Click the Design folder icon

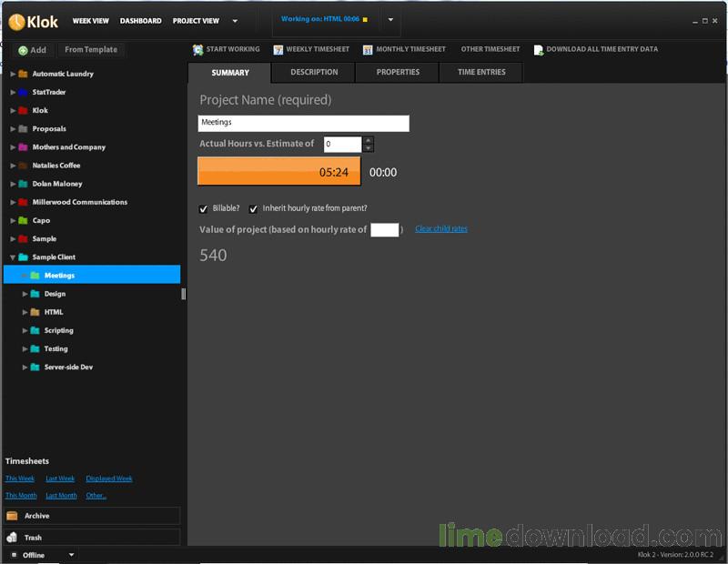pos(35,294)
